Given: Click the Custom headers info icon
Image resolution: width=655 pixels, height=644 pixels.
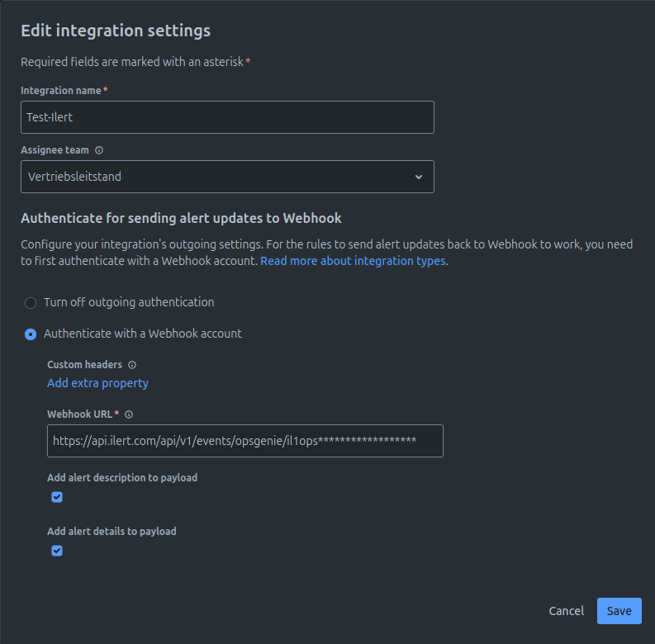Looking at the screenshot, I should click(x=132, y=365).
